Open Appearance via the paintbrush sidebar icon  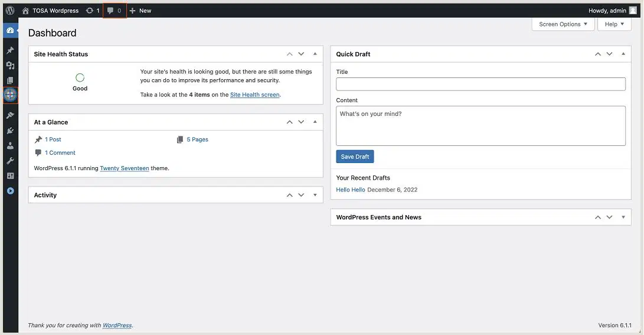tap(10, 115)
